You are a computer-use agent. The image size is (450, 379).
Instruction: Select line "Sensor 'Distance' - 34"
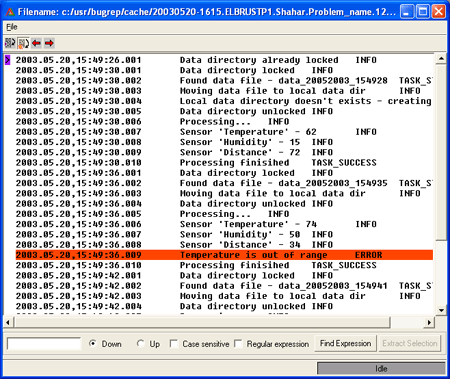click(x=224, y=245)
